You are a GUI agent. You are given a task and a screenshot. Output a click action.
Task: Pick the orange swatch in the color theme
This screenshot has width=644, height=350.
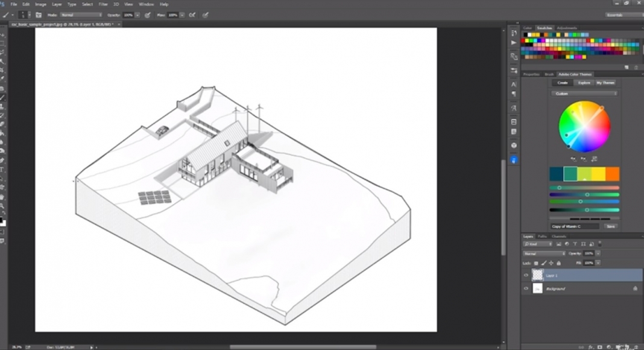612,174
